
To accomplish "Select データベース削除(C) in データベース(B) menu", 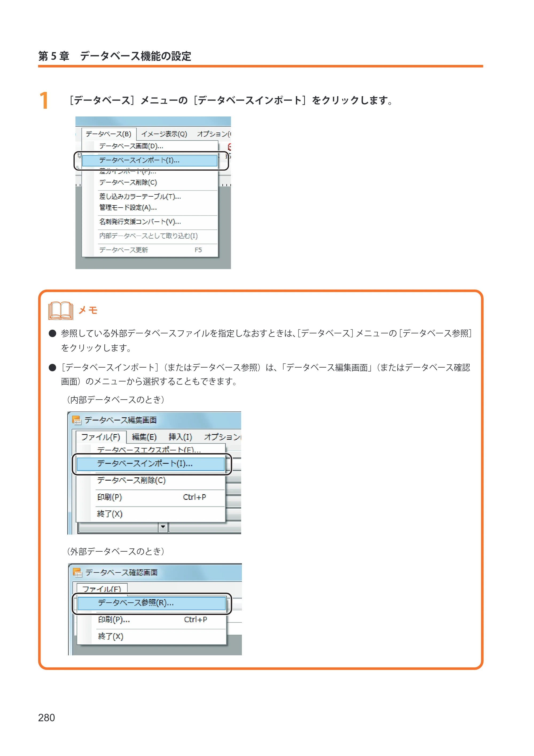I will 150,182.
